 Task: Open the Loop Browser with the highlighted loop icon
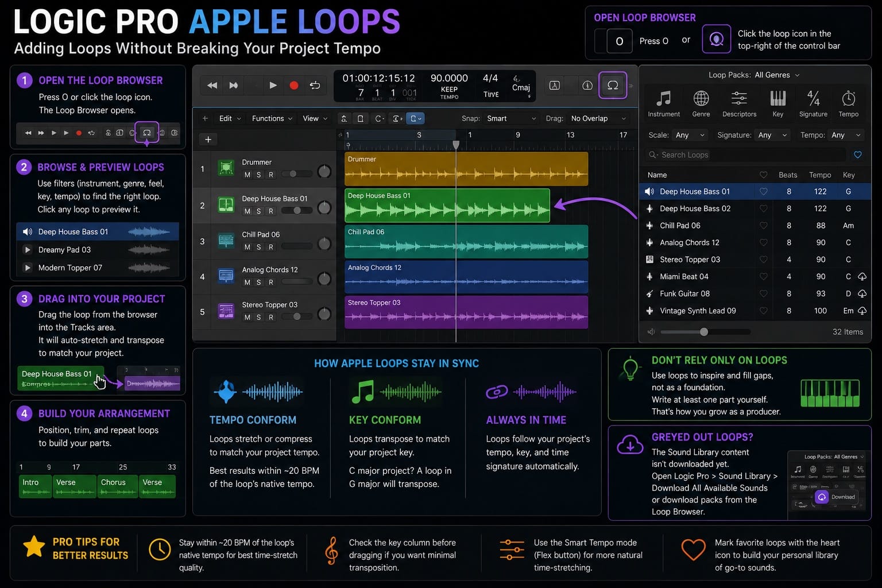pyautogui.click(x=613, y=85)
